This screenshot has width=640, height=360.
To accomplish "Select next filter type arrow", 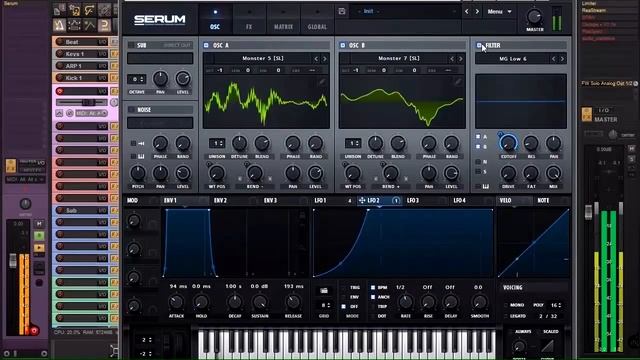I will (x=562, y=59).
